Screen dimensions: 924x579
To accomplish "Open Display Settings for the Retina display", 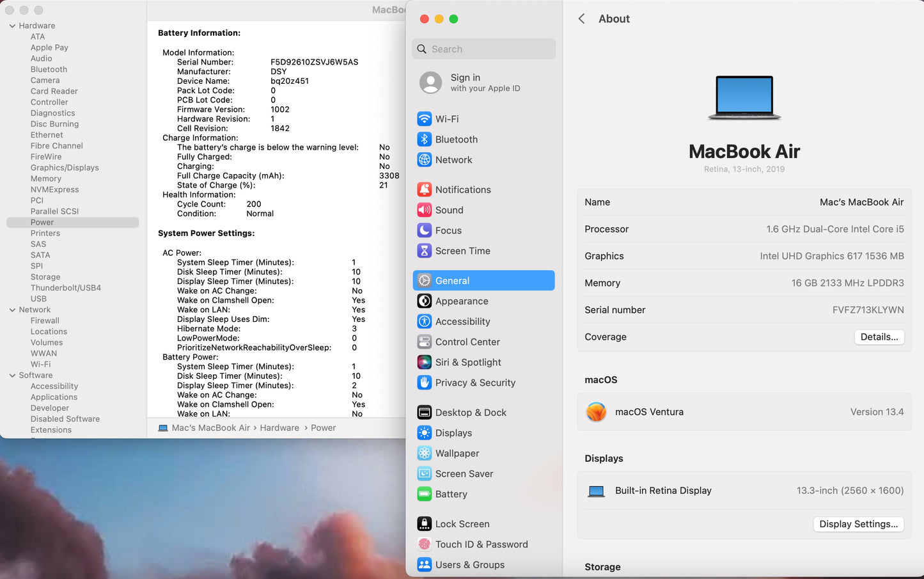I will 858,524.
